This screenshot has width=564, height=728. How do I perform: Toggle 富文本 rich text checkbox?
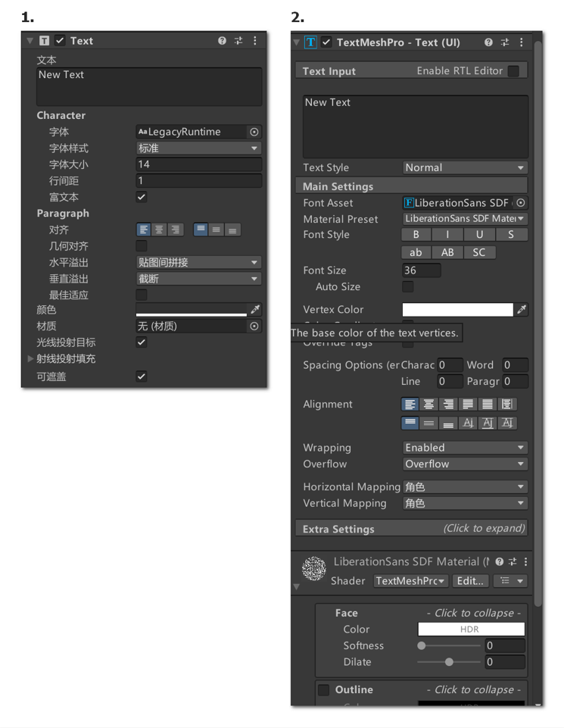[x=142, y=197]
